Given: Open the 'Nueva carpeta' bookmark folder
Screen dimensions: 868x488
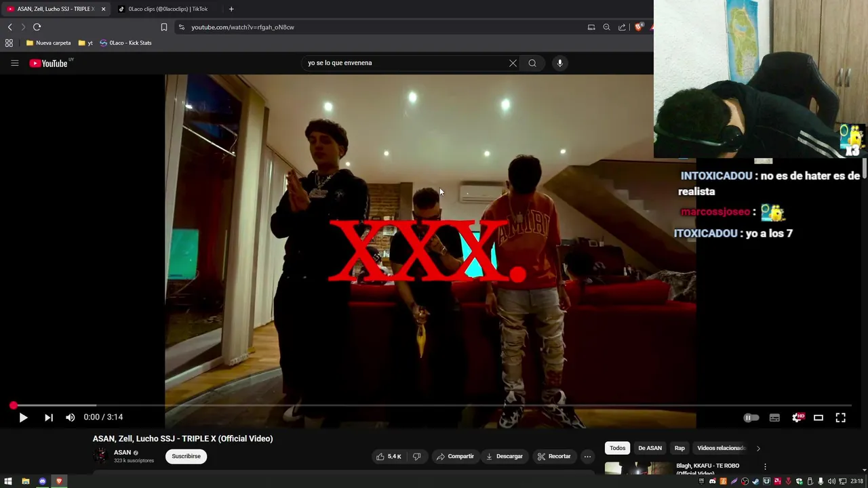Looking at the screenshot, I should (48, 43).
